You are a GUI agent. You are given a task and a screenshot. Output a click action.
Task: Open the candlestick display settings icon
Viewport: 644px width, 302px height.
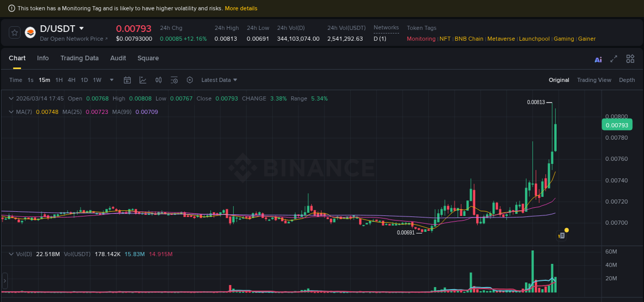point(158,80)
